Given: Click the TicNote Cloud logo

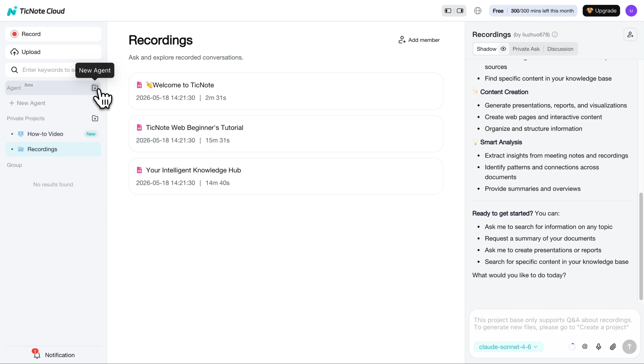Looking at the screenshot, I should point(36,11).
